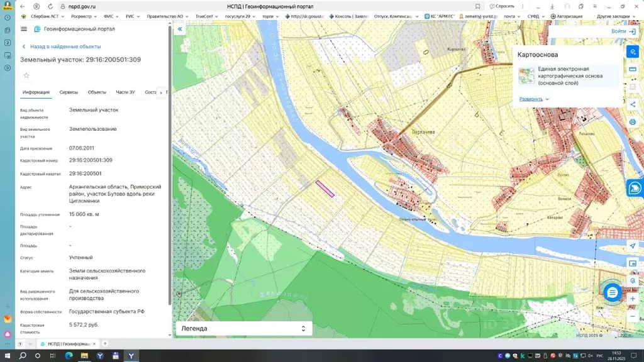Open the hamburger menu in portal header
This screenshot has width=644, height=362.
24,29
